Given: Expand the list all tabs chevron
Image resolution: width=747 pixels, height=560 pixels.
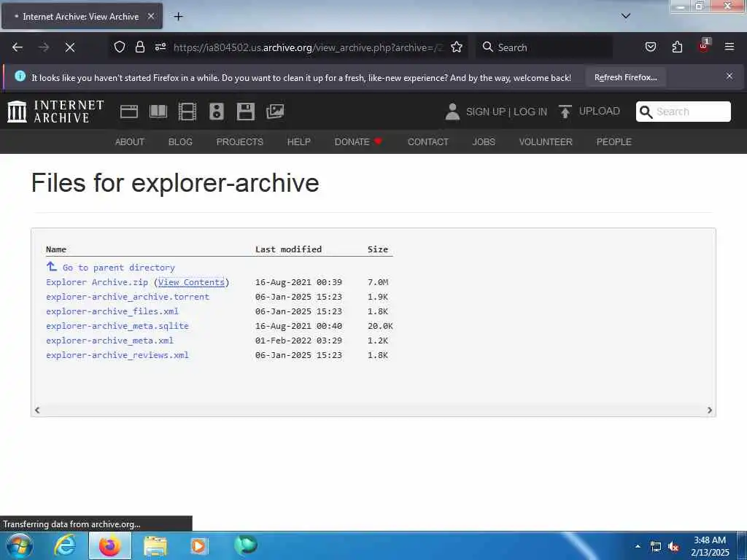Looking at the screenshot, I should point(626,16).
